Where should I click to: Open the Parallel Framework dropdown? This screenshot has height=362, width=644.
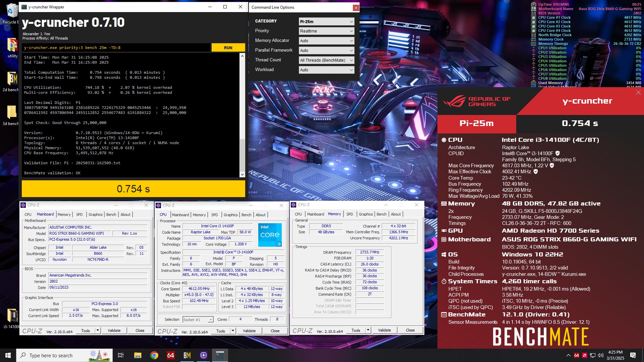(x=326, y=50)
